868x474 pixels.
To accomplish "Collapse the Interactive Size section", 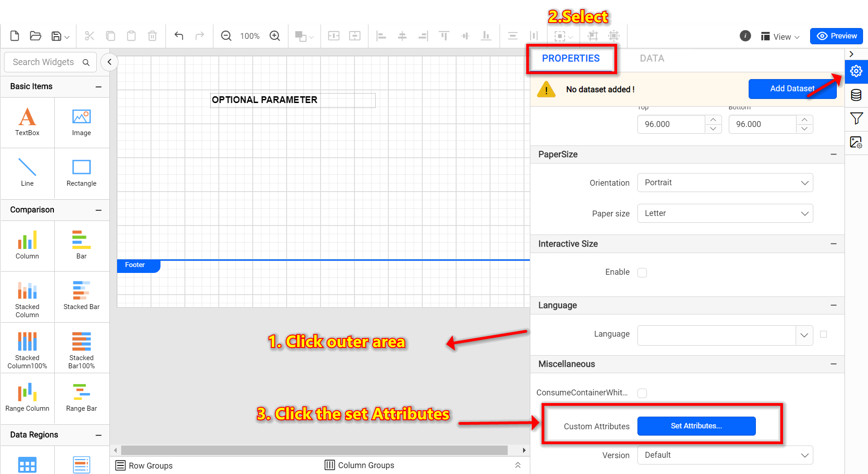I will (834, 244).
